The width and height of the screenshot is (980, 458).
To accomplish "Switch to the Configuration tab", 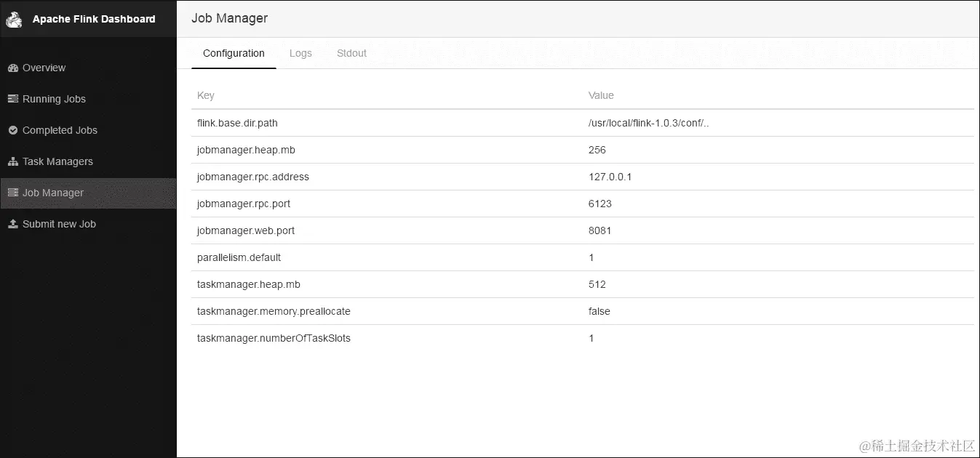I will pos(234,53).
